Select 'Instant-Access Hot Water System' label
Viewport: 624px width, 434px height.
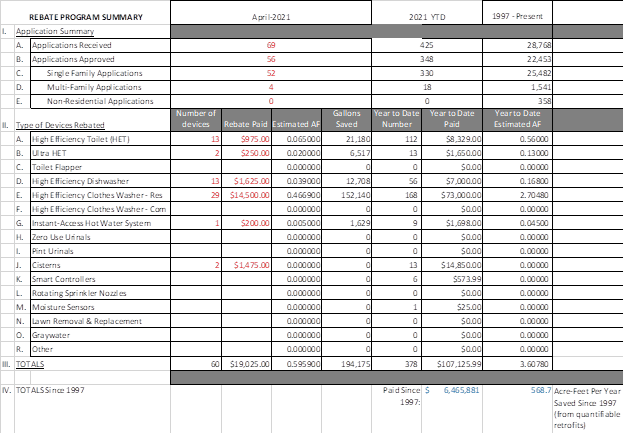click(x=92, y=223)
